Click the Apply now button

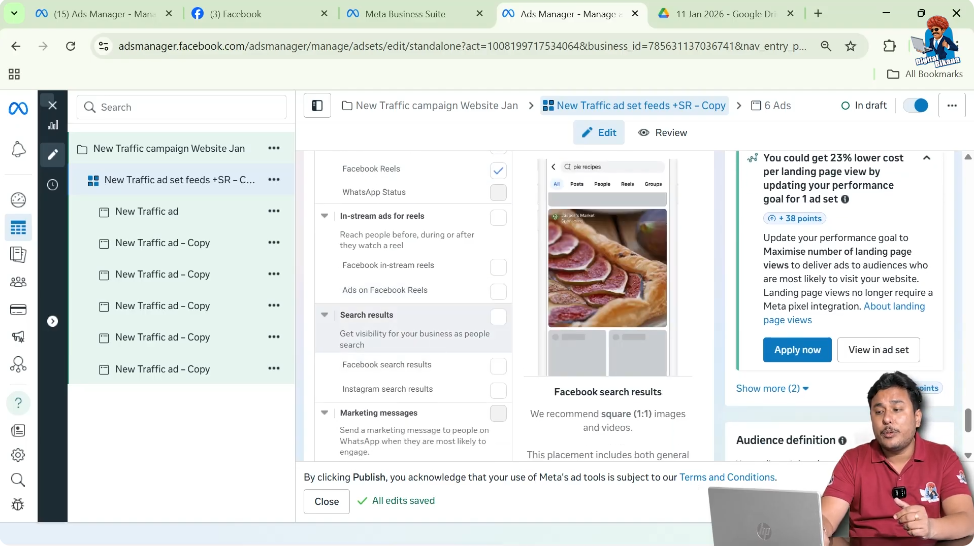pos(797,350)
